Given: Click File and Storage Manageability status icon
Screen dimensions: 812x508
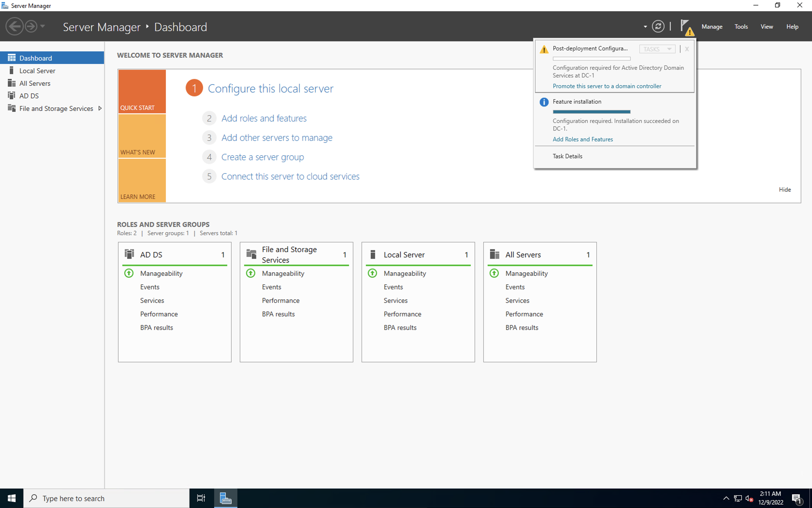Looking at the screenshot, I should [x=251, y=273].
